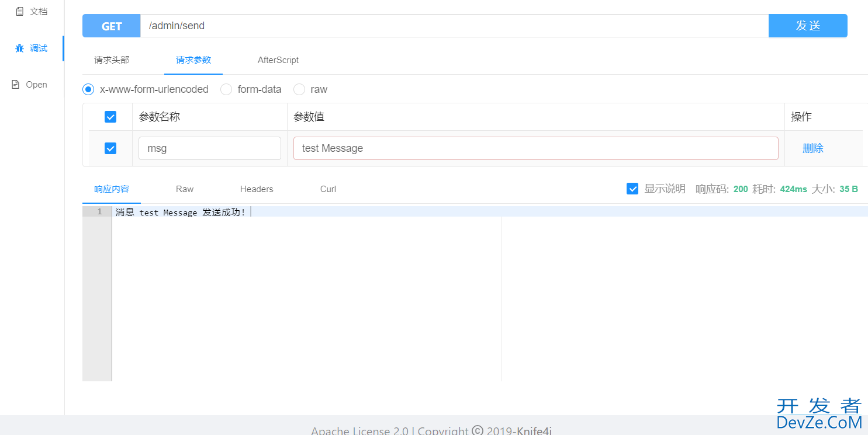This screenshot has width=868, height=435.
Task: Click the Apache License 2.0 footer text
Action: tap(359, 431)
